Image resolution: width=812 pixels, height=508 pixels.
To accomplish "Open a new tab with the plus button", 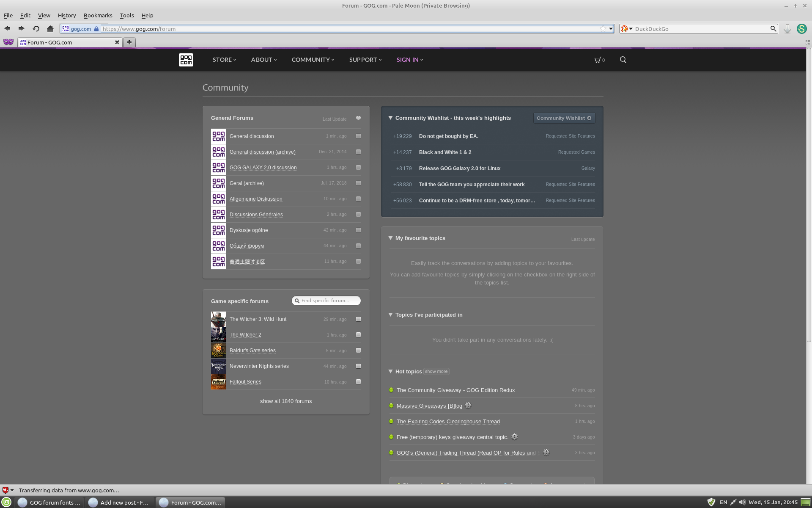I will [x=129, y=42].
